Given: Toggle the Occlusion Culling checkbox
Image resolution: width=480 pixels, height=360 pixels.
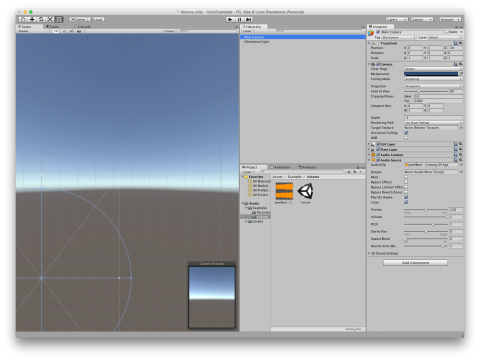Looking at the screenshot, I should [406, 133].
